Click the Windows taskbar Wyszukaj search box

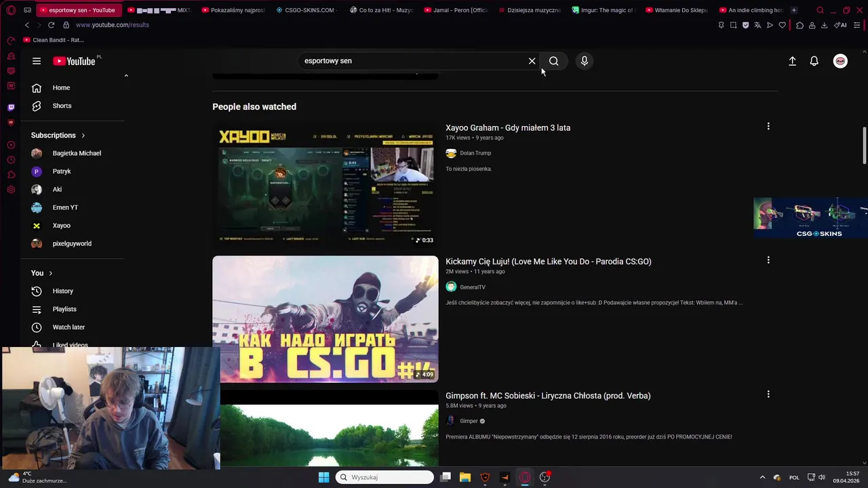[x=384, y=477]
